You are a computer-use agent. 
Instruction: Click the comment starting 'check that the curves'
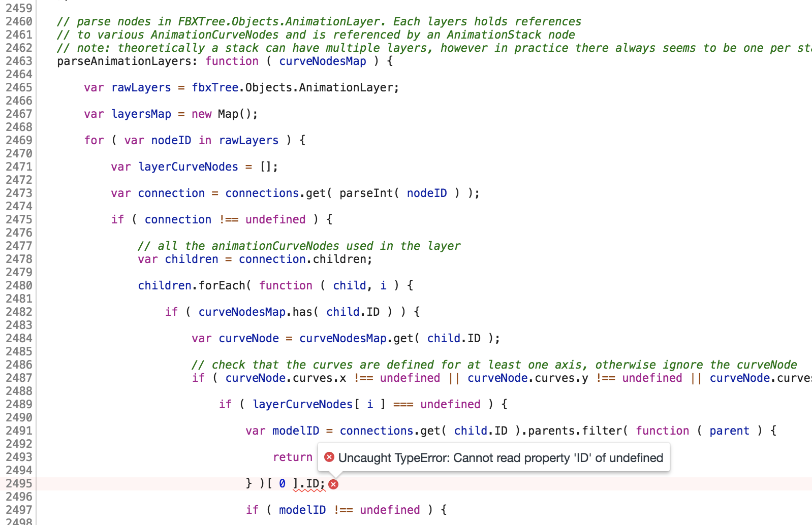pos(494,365)
